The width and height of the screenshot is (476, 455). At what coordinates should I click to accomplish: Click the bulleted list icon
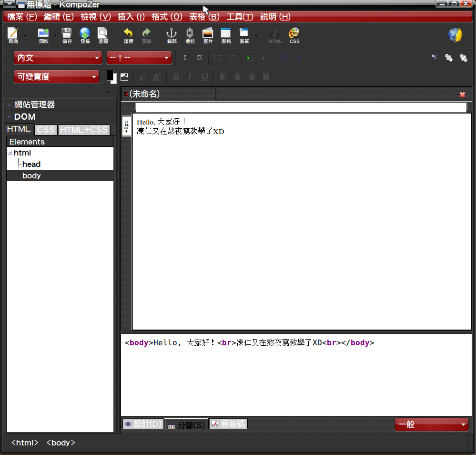click(x=232, y=58)
